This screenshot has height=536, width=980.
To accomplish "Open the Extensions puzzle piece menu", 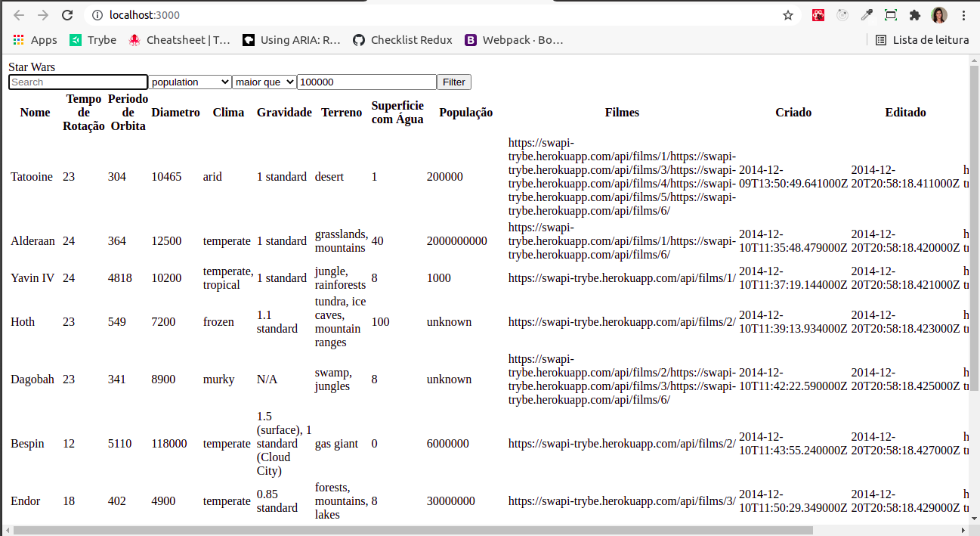I will [x=915, y=15].
